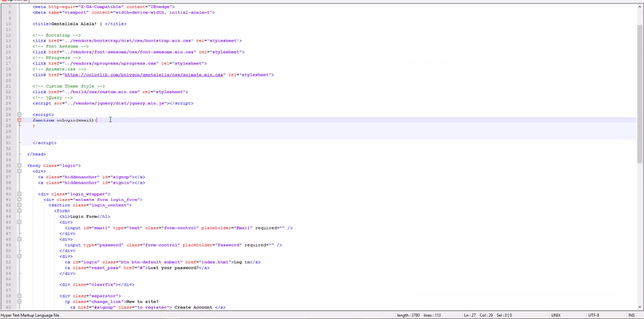Viewport: 644px width, 319px height.
Task: Collapse the login link div fold at line 51
Action: [19, 256]
